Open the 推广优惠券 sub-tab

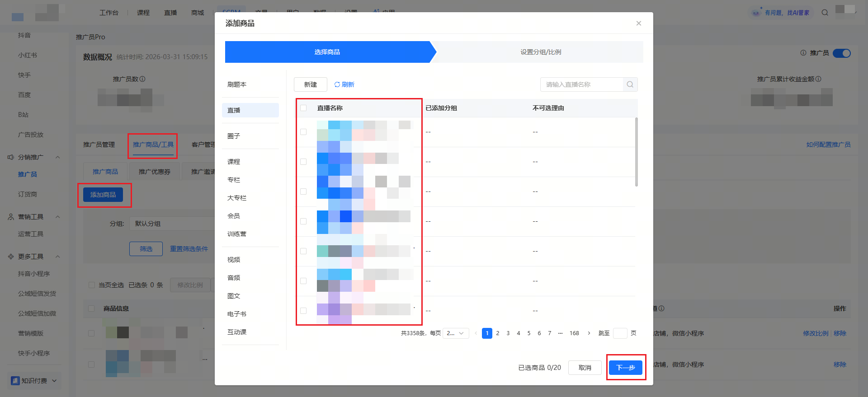coord(155,172)
